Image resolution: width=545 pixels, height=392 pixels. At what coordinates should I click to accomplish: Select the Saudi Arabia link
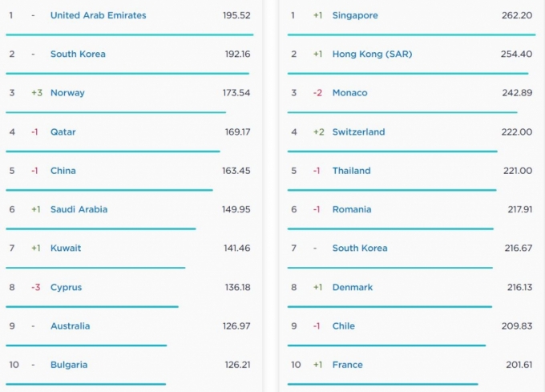click(79, 209)
